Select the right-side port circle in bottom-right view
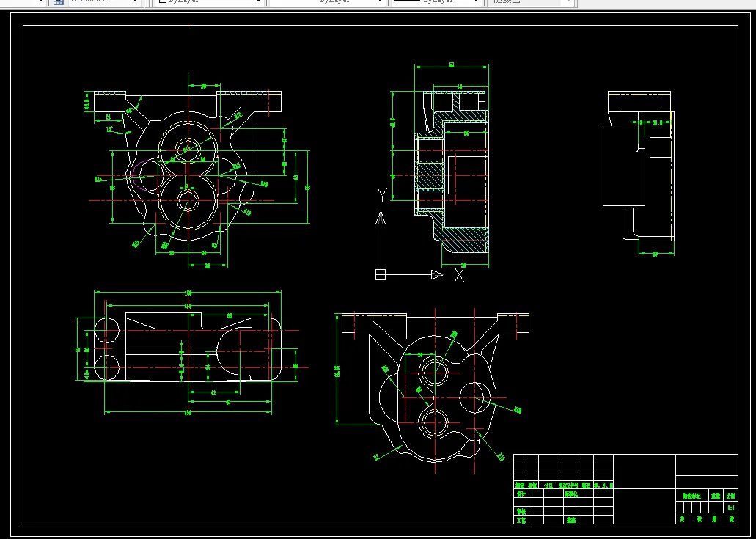This screenshot has width=756, height=539. click(x=475, y=397)
